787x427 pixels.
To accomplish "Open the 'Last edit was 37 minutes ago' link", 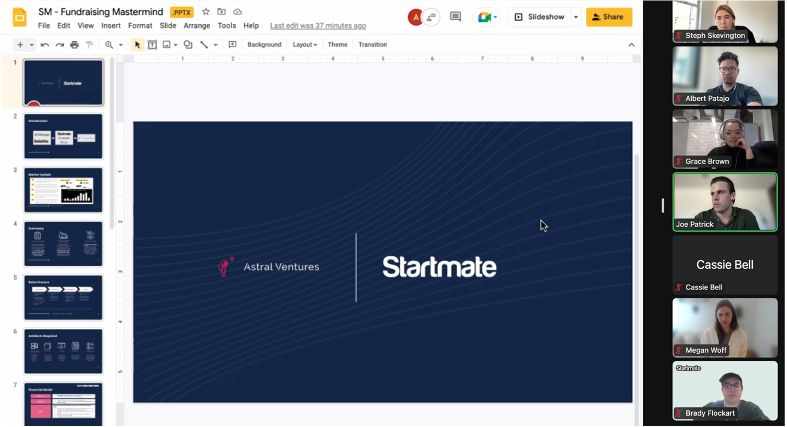I will (x=318, y=26).
